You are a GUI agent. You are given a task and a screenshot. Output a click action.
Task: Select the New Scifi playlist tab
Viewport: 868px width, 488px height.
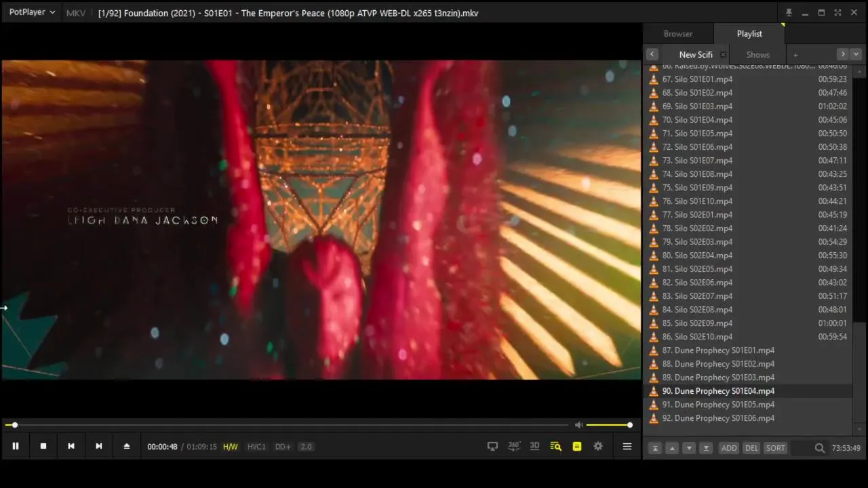click(x=696, y=55)
